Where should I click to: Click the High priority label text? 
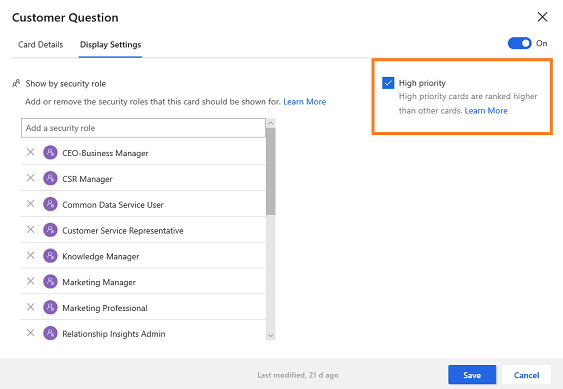coord(422,83)
